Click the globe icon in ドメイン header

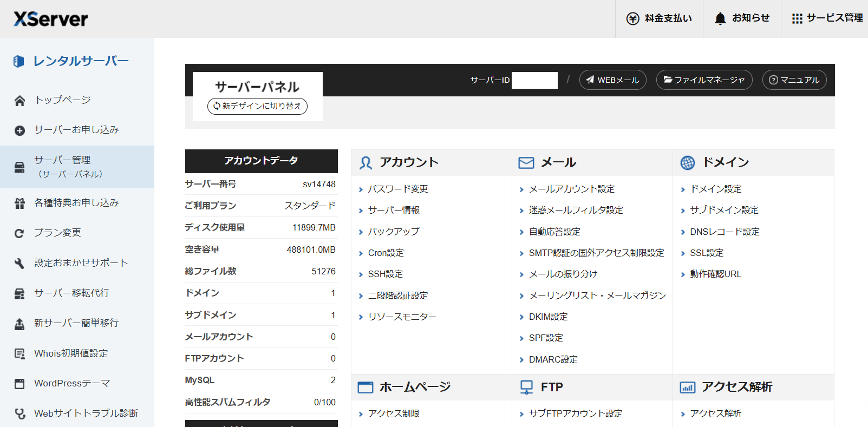[x=688, y=163]
